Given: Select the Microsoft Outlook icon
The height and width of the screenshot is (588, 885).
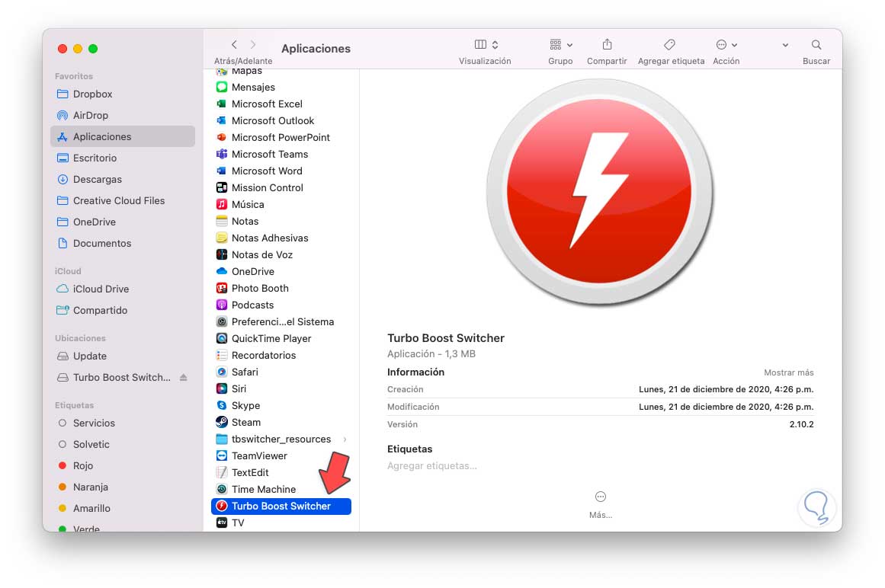Looking at the screenshot, I should pos(222,120).
